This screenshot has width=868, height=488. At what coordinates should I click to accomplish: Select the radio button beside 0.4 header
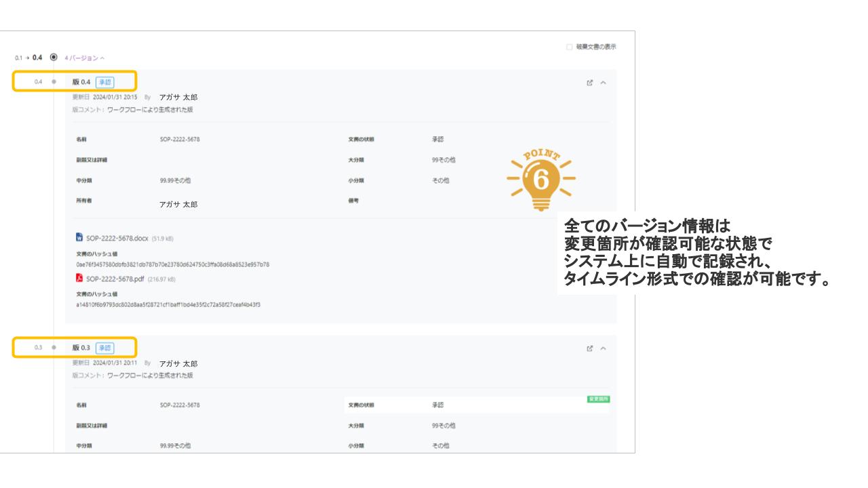pyautogui.click(x=54, y=57)
